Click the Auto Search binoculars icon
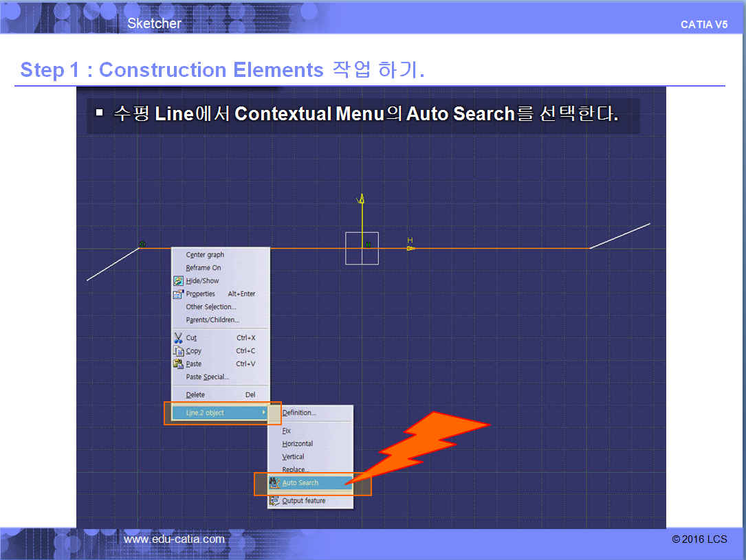Viewport: 746px width, 560px height. [274, 483]
